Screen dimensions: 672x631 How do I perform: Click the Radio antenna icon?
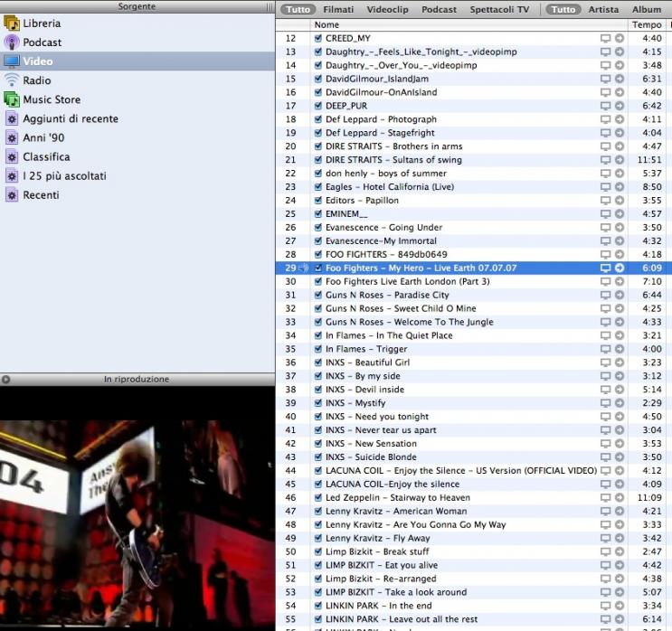coord(12,80)
